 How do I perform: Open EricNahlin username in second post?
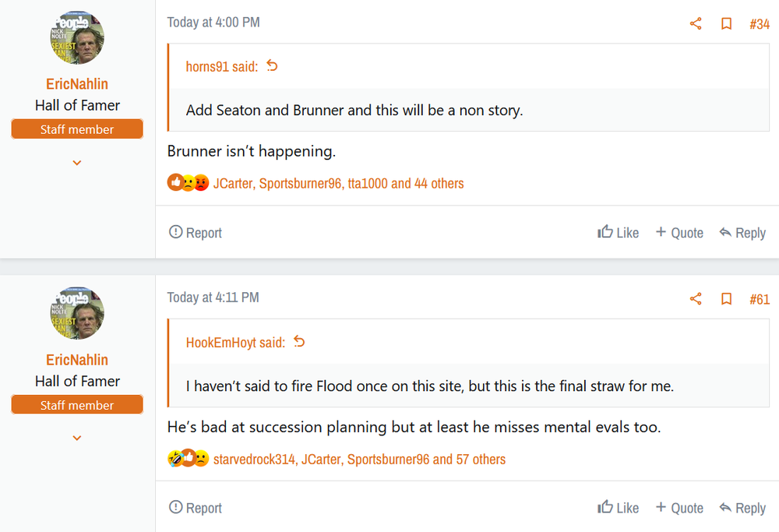click(x=77, y=360)
